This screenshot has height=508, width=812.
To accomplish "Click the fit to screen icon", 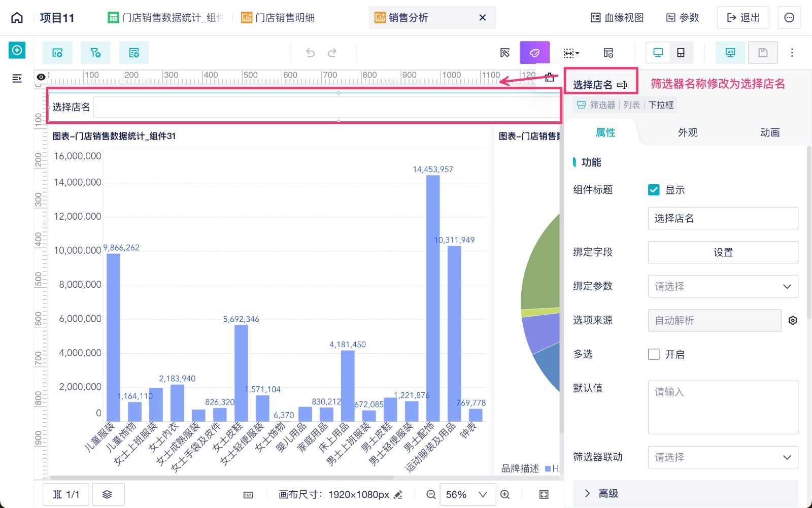I will (x=544, y=494).
